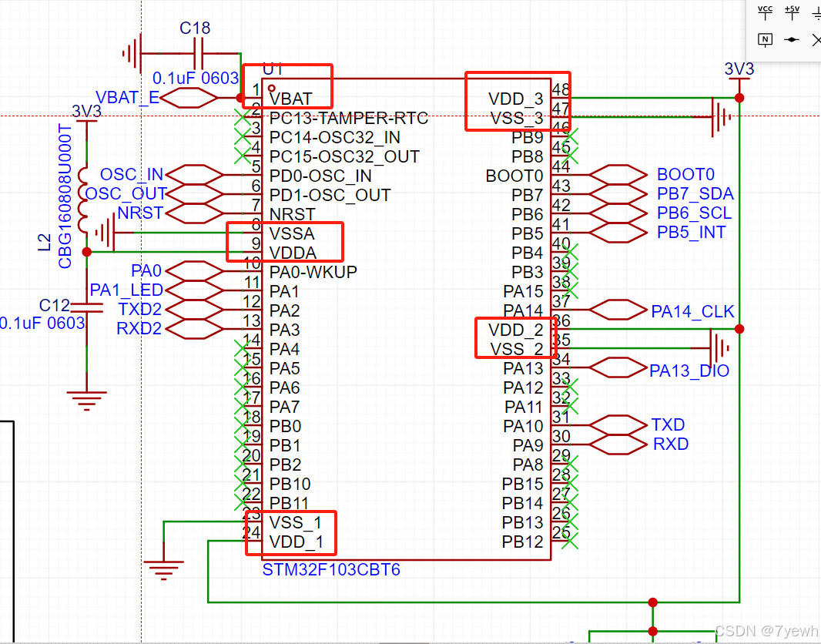The image size is (821, 644).
Task: Select the PA14_CLK net port symbol
Action: pos(618,310)
